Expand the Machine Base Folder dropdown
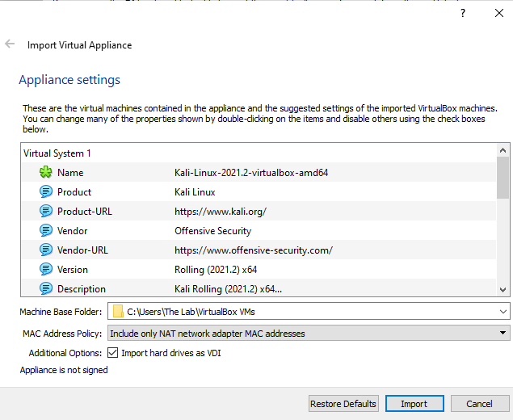Viewport: 513px width, 420px height. tap(503, 312)
